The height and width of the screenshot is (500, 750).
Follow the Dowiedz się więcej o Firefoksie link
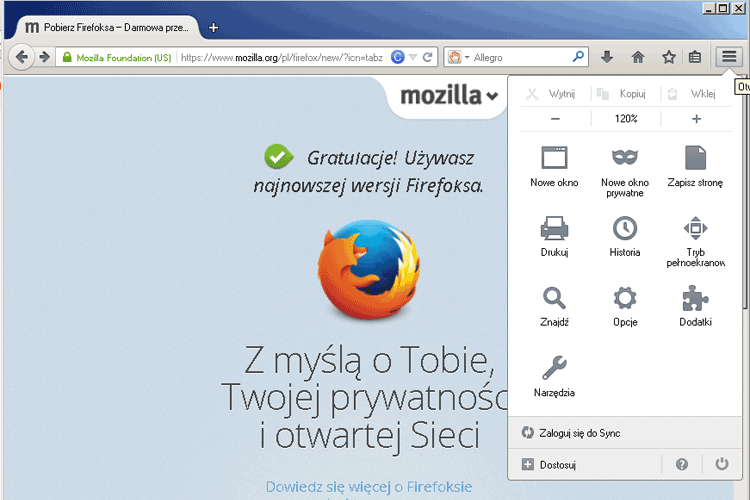click(x=368, y=487)
